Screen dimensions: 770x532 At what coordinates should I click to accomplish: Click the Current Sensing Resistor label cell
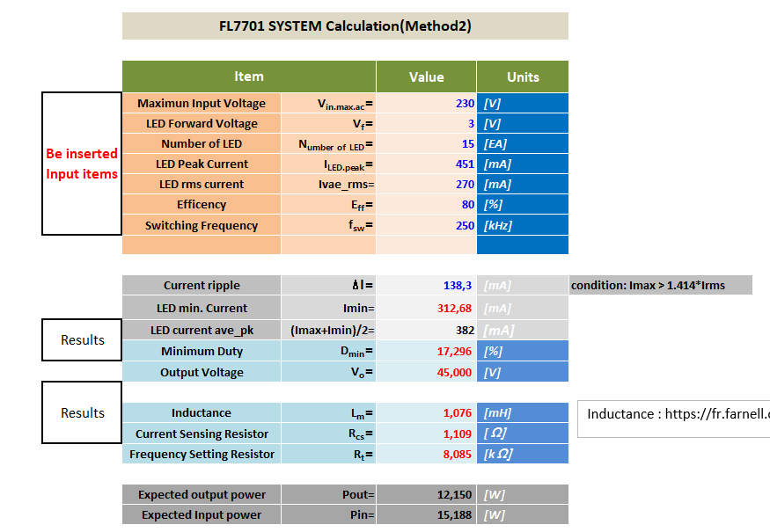(x=202, y=434)
